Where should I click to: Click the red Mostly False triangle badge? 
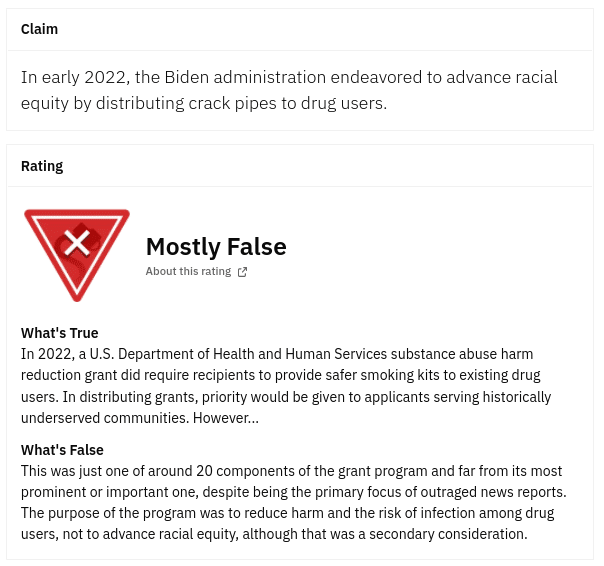point(77,255)
